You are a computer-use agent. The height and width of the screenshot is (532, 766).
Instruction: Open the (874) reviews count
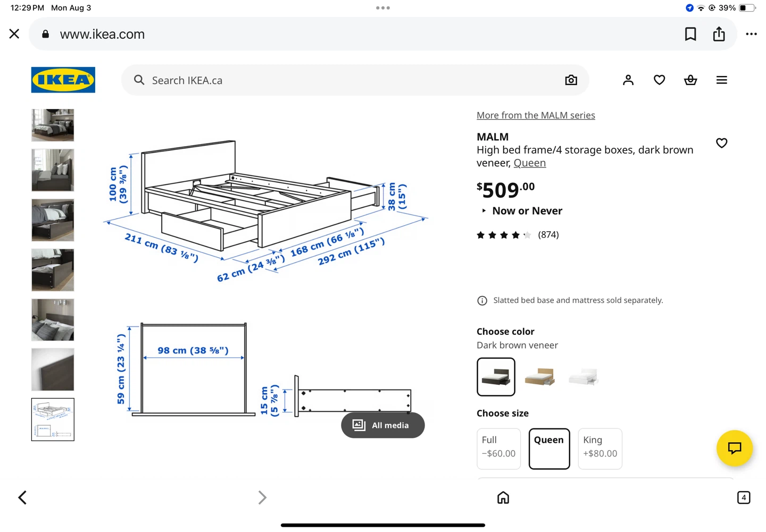pyautogui.click(x=548, y=235)
